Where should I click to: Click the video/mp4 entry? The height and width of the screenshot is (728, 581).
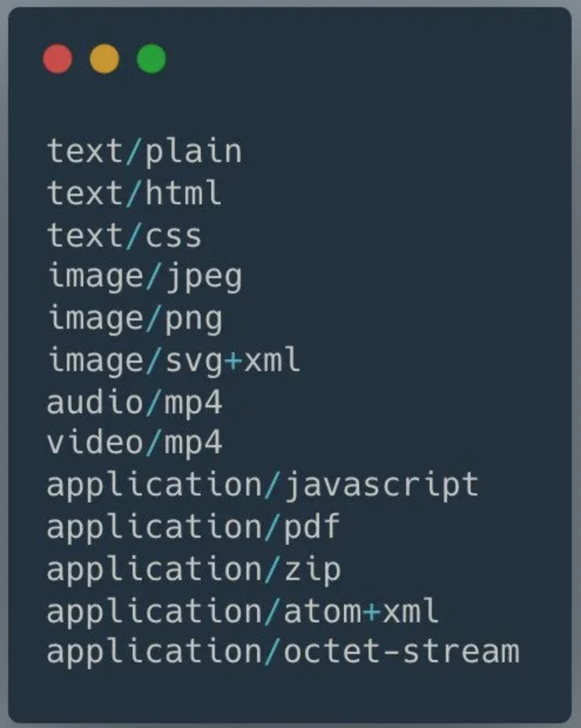click(x=134, y=443)
